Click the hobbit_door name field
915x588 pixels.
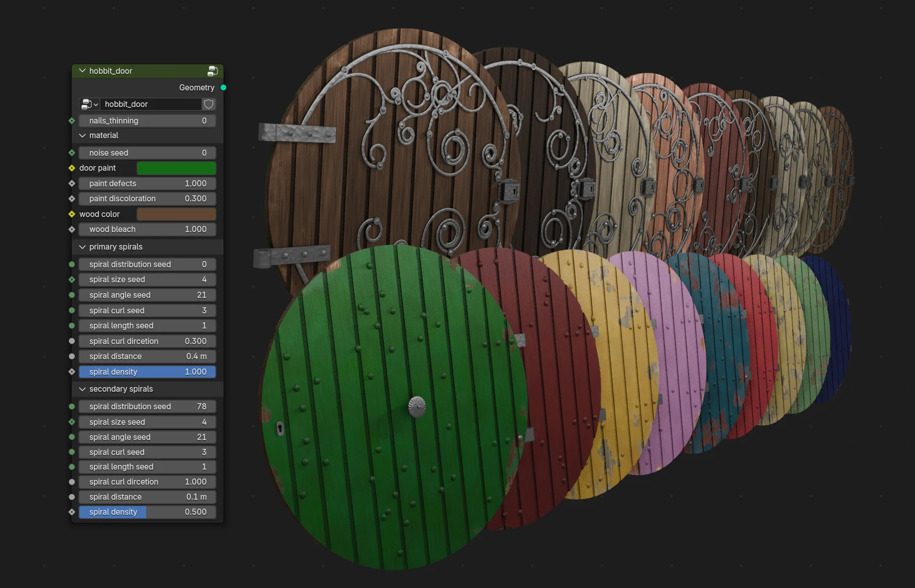151,104
